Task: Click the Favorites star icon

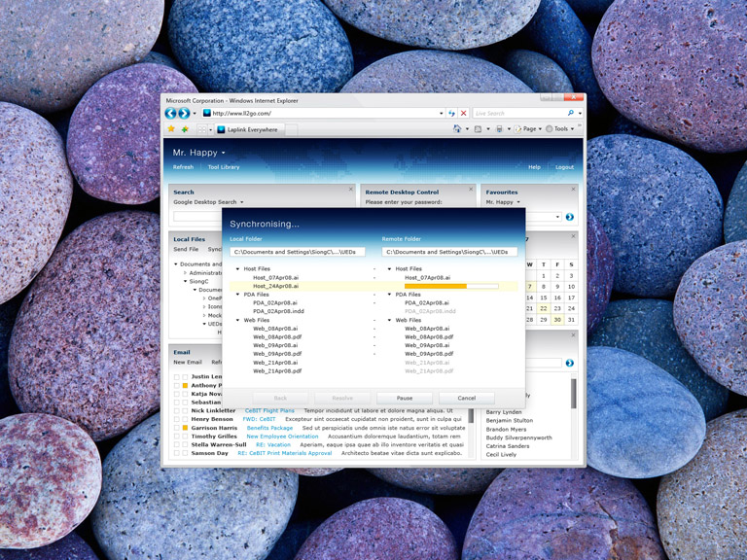Action: [x=171, y=129]
